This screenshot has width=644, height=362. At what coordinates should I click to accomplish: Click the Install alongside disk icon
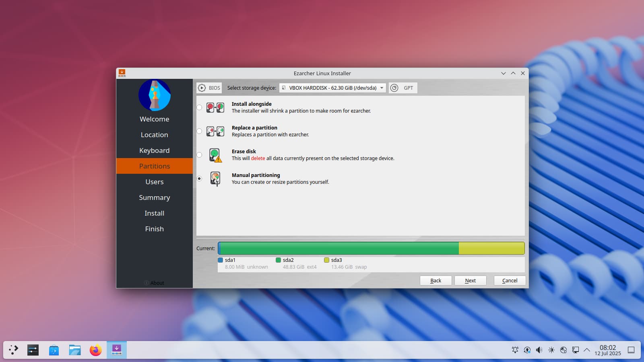(215, 107)
